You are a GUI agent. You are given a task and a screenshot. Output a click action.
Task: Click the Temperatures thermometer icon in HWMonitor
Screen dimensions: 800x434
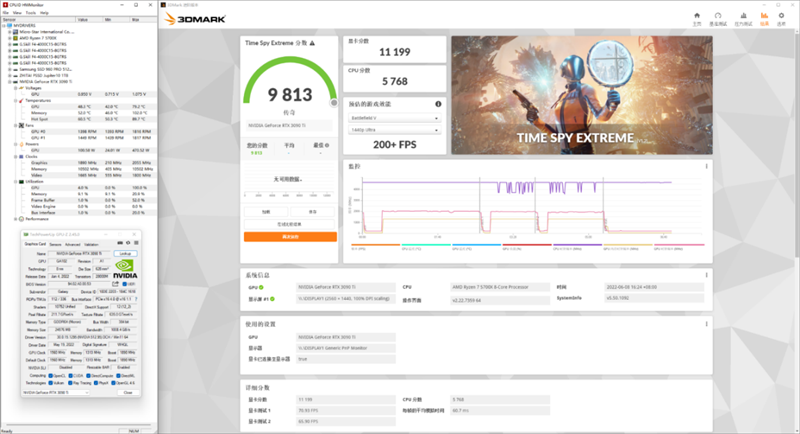click(x=21, y=100)
